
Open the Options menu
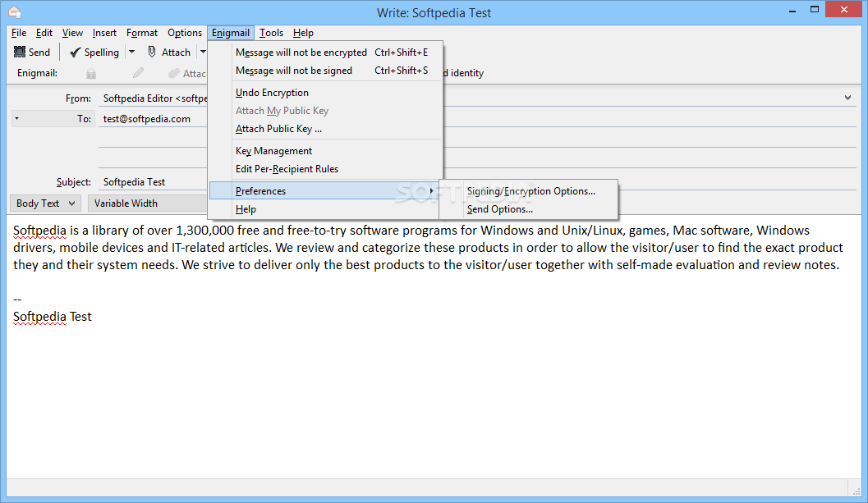[184, 33]
